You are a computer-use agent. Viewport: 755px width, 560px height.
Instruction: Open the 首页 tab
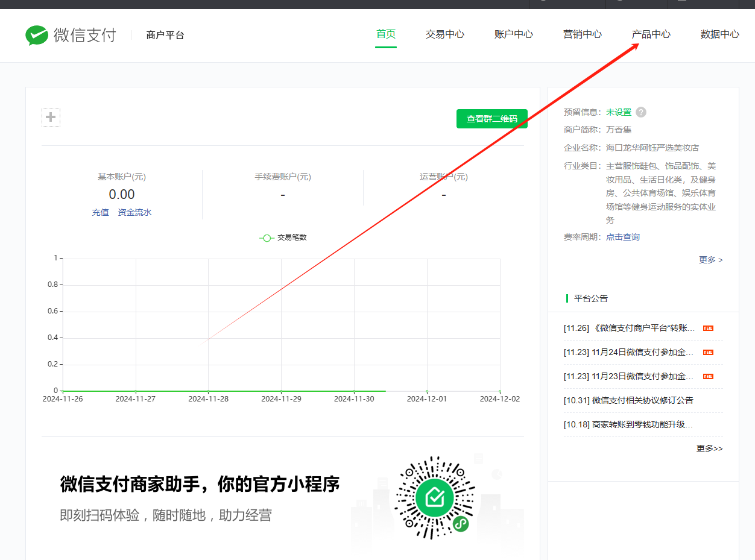click(x=386, y=34)
